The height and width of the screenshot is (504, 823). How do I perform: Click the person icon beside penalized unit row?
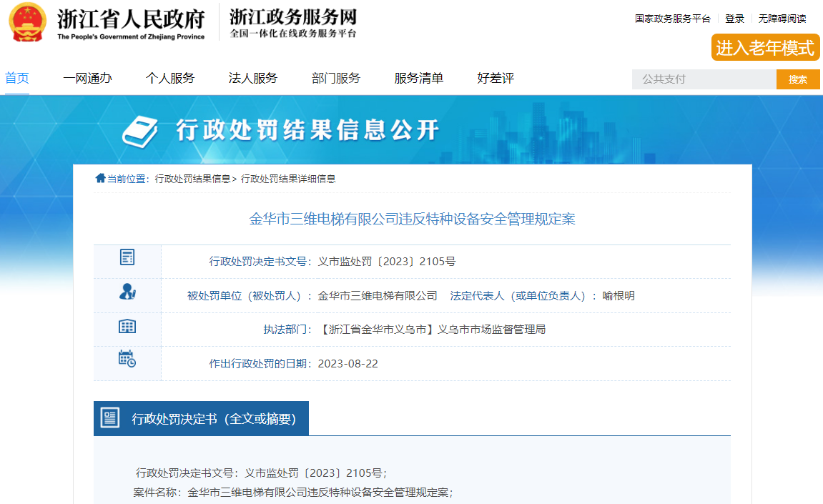tap(127, 292)
